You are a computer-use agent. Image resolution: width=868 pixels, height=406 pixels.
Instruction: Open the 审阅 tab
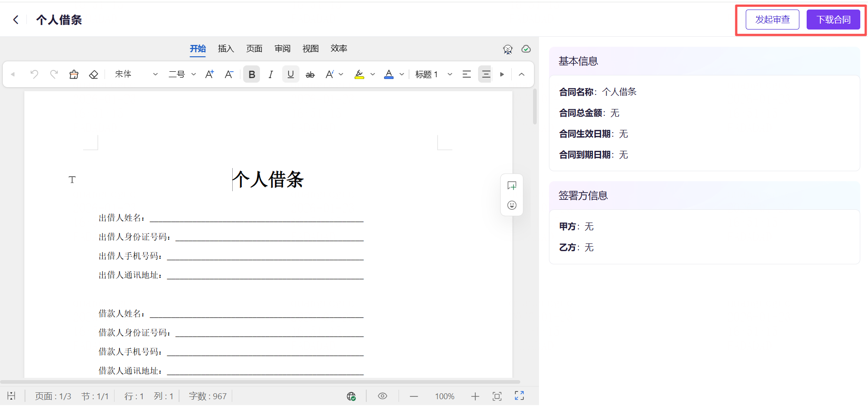282,49
